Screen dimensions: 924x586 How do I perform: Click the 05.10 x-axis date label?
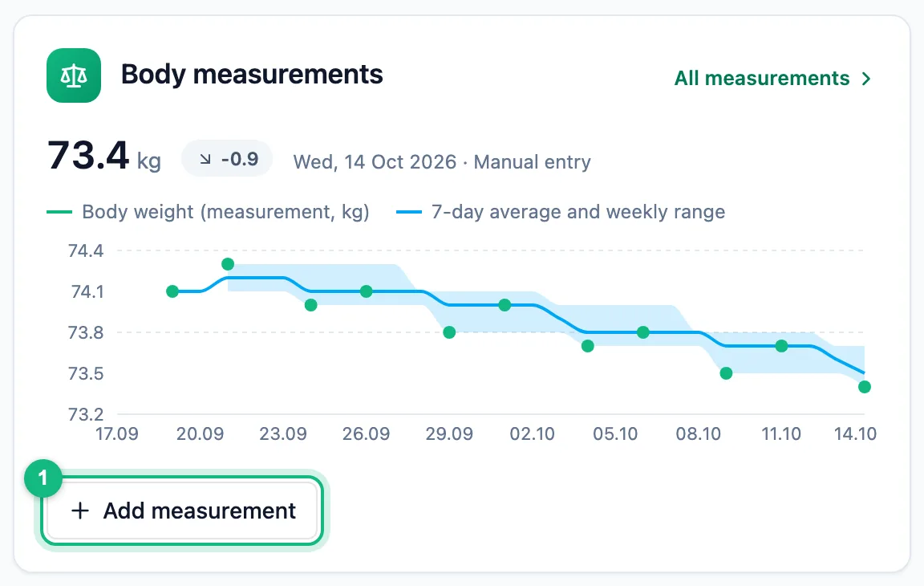click(x=615, y=434)
